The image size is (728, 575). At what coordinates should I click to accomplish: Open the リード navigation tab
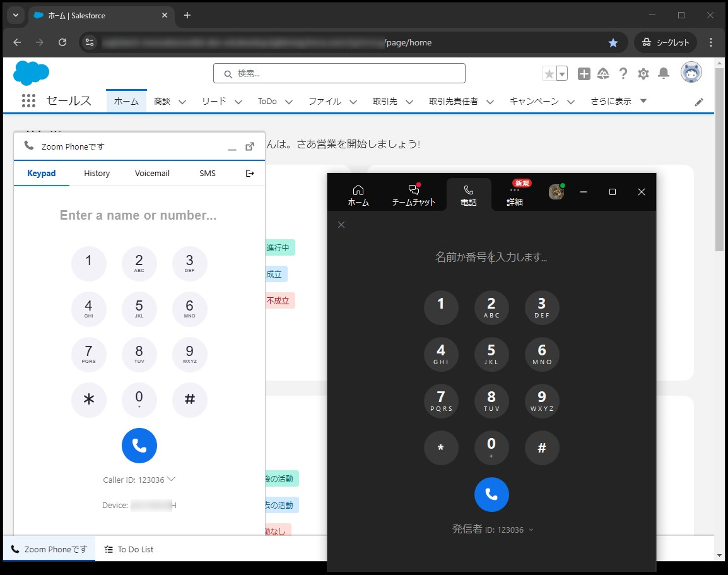pyautogui.click(x=214, y=101)
